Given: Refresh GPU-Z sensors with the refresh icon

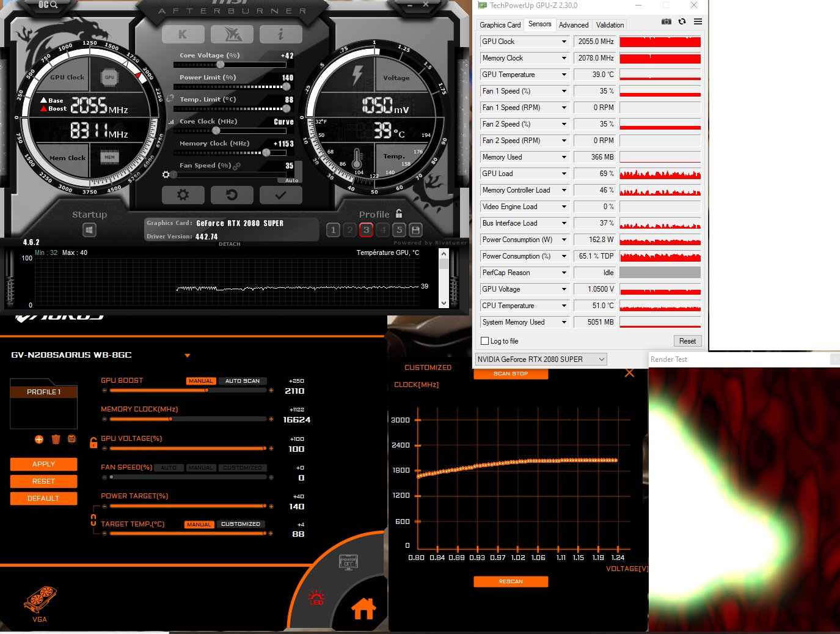Looking at the screenshot, I should (x=682, y=21).
